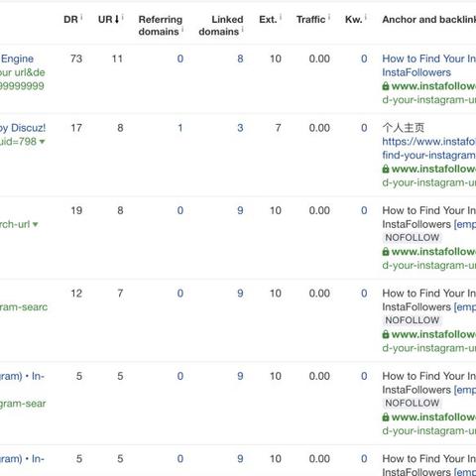
Task: Sort the table by UR column
Action: (109, 20)
